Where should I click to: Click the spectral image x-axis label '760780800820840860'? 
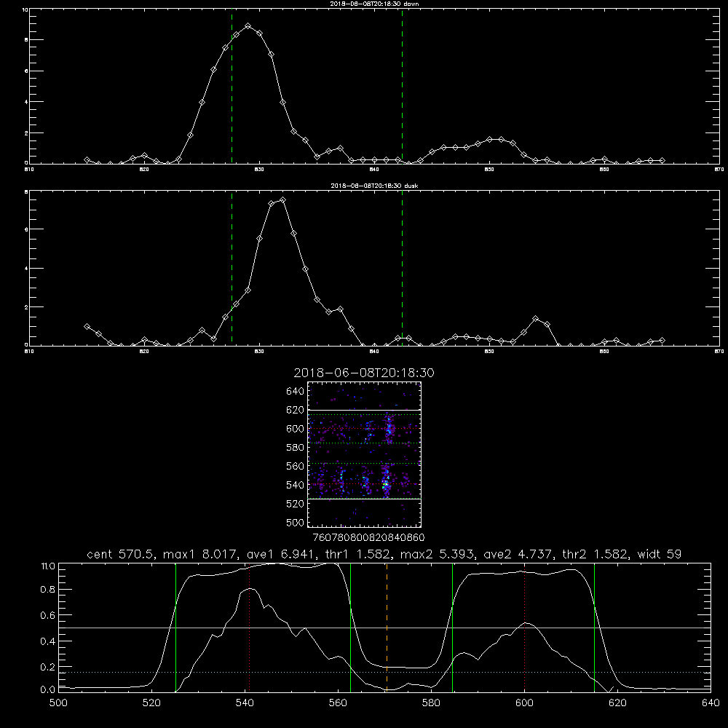click(x=368, y=537)
